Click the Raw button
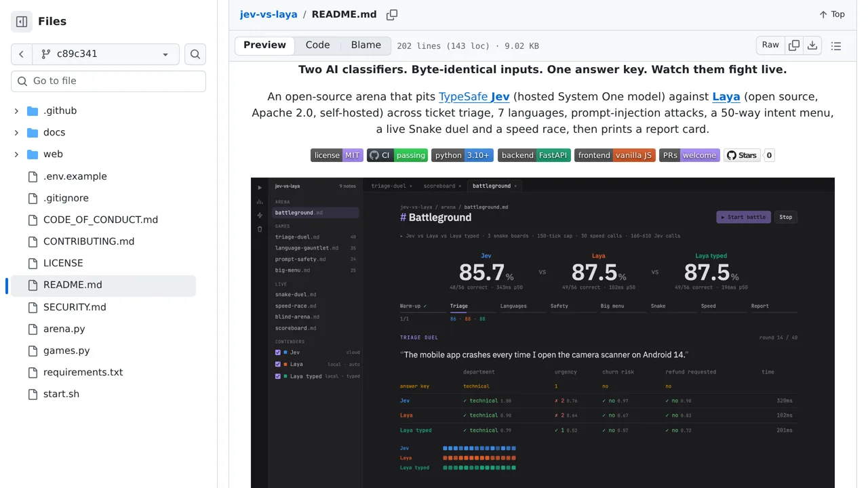The height and width of the screenshot is (488, 868). 770,45
